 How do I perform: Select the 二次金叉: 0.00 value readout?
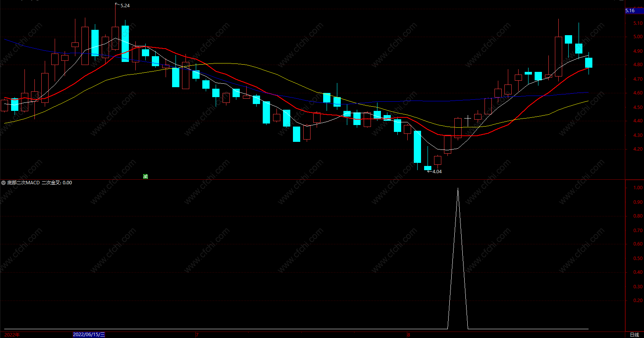57,183
